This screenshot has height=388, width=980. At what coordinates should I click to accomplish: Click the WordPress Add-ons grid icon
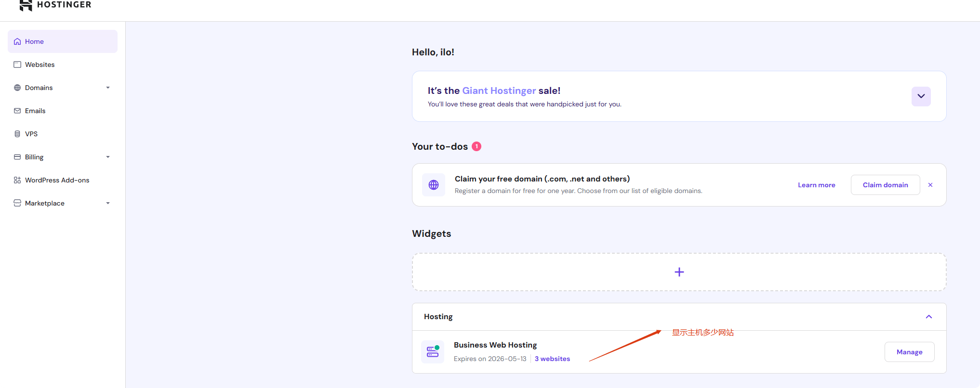(x=17, y=180)
